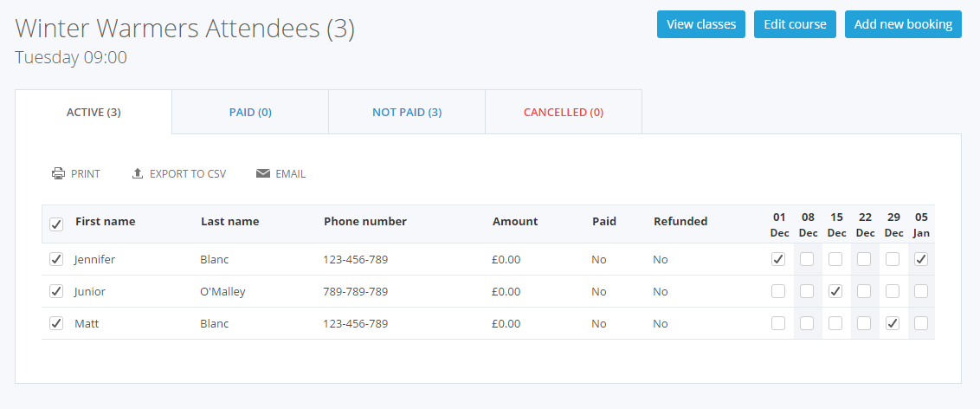Uncheck Junior's 15 Dec attendance box
980x409 pixels.
point(835,291)
